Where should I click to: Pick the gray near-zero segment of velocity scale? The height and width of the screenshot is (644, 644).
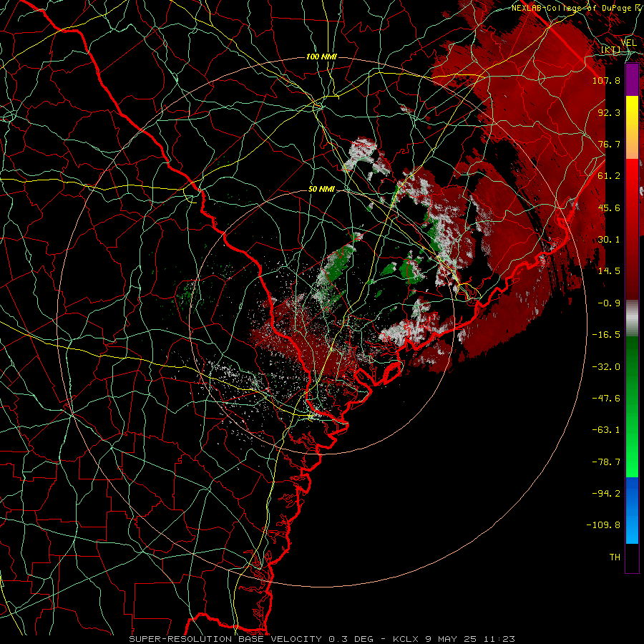632,318
